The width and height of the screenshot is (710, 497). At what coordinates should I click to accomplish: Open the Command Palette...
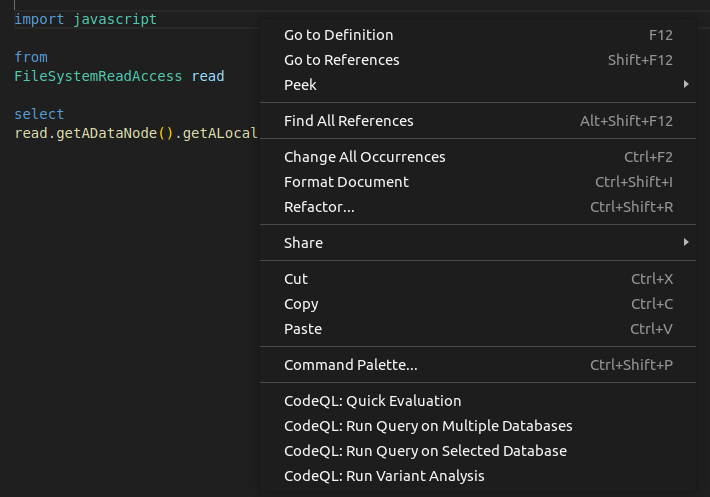[x=351, y=365]
